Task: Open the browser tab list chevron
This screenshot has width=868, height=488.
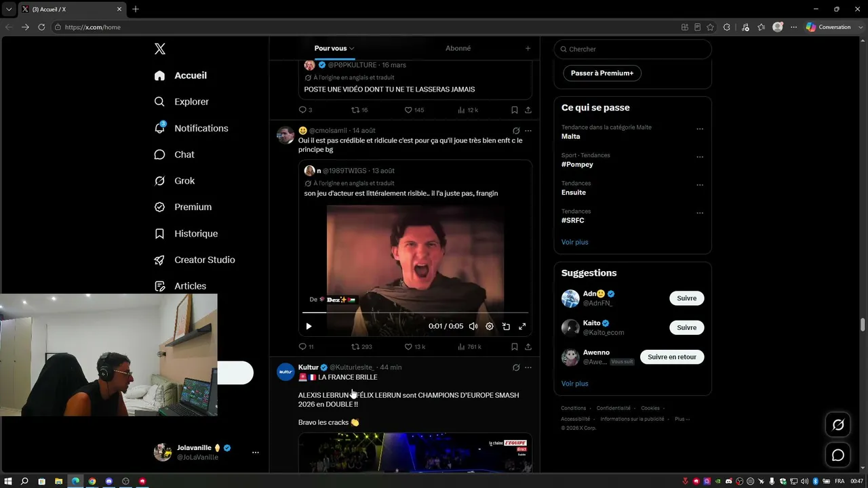Action: click(x=9, y=9)
